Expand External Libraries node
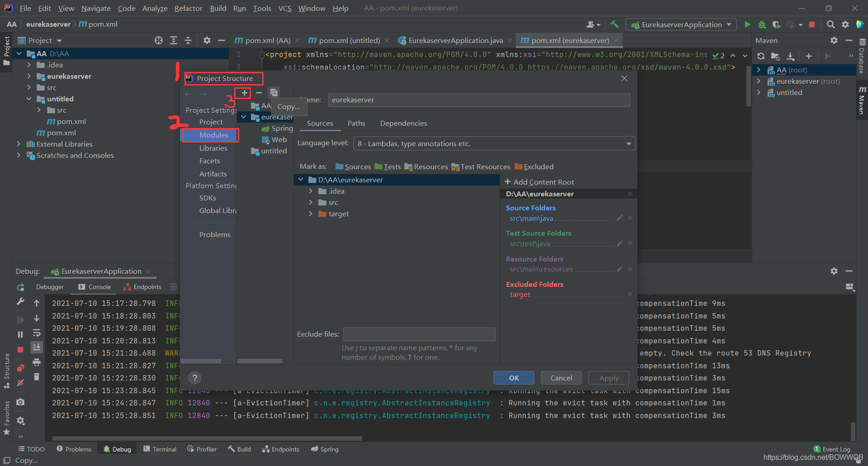Image resolution: width=868 pixels, height=466 pixels. 19,144
